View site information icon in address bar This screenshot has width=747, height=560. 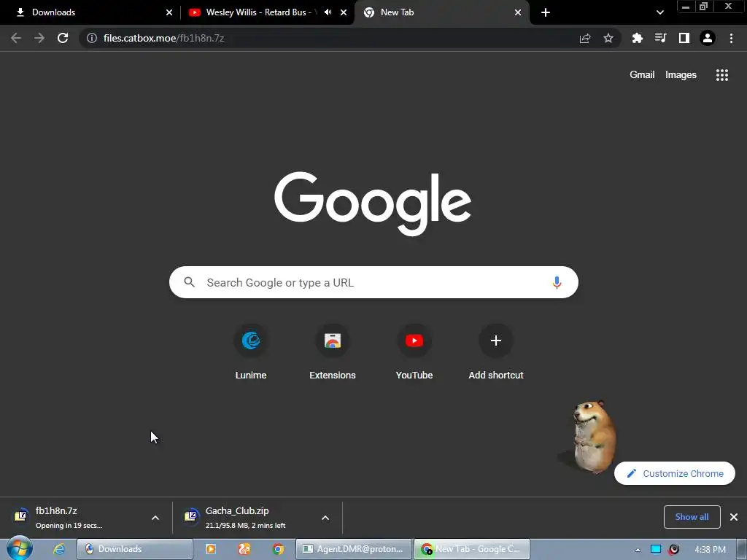coord(92,38)
